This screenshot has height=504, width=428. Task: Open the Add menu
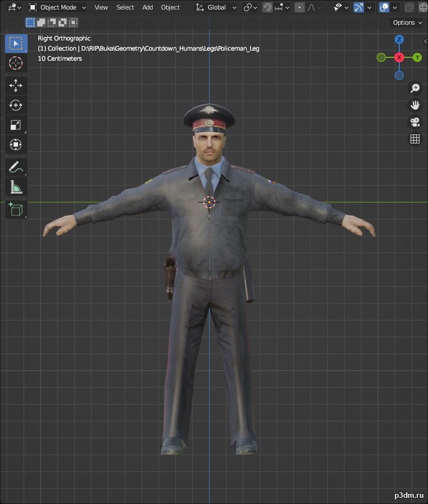[x=148, y=7]
